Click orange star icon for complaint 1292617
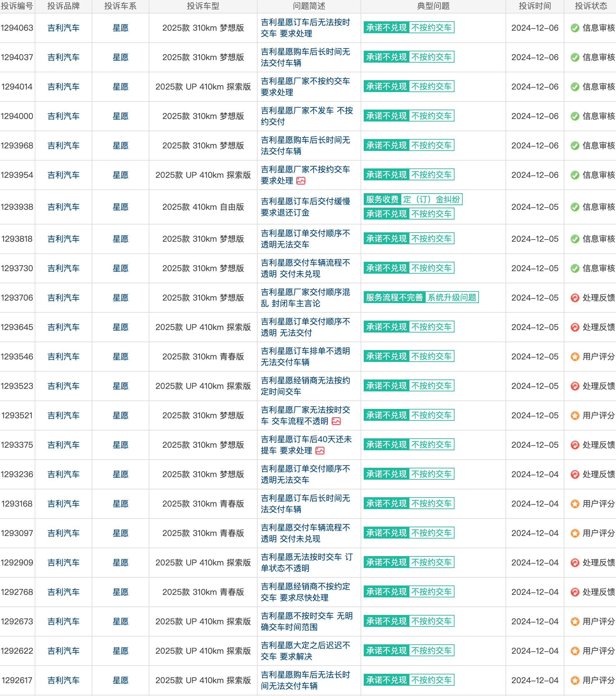This screenshot has height=696, width=616. click(x=575, y=680)
